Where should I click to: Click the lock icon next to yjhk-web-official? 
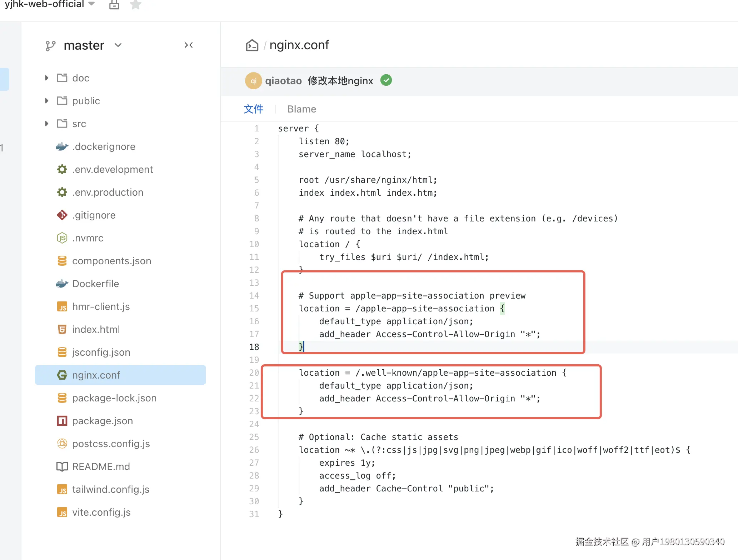pyautogui.click(x=114, y=5)
